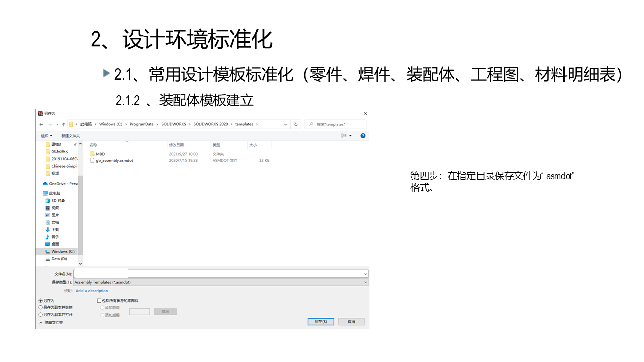The image size is (644, 362).
Task: Click the 文件名 input field
Action: [220, 274]
